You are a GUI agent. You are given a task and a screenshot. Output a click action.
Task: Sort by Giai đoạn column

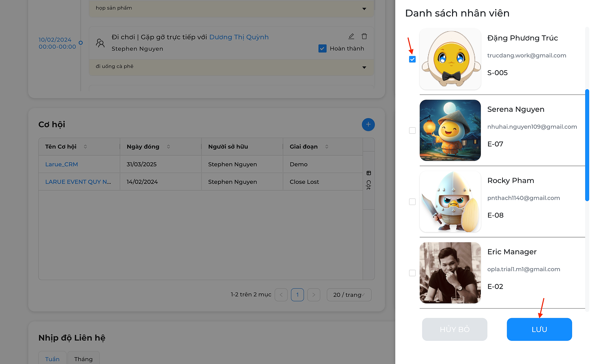coord(327,146)
